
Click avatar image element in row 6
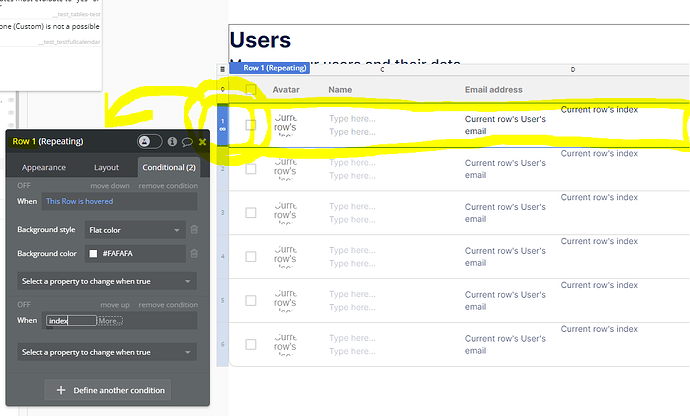point(285,344)
